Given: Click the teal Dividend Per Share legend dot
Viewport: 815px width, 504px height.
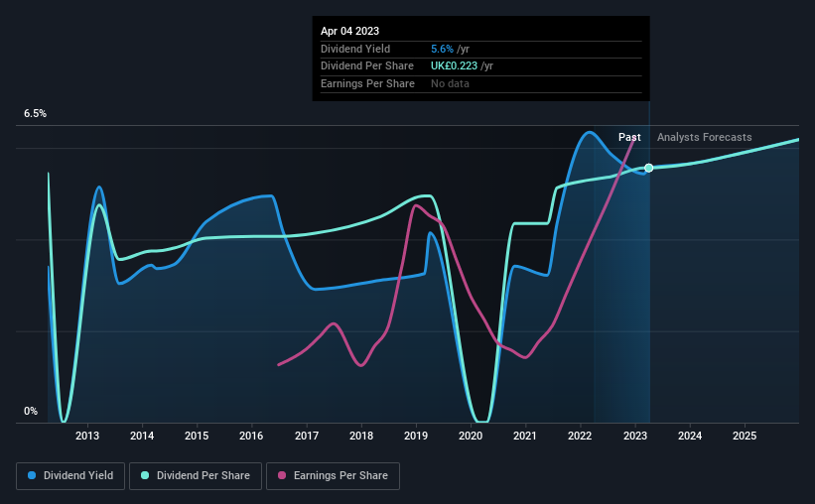Looking at the screenshot, I should point(145,475).
